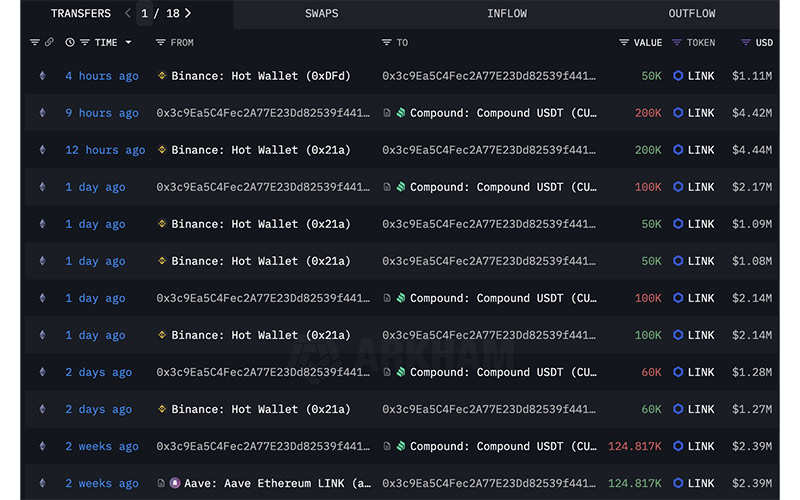
Task: Click the $4.44M USD amount
Action: point(752,150)
